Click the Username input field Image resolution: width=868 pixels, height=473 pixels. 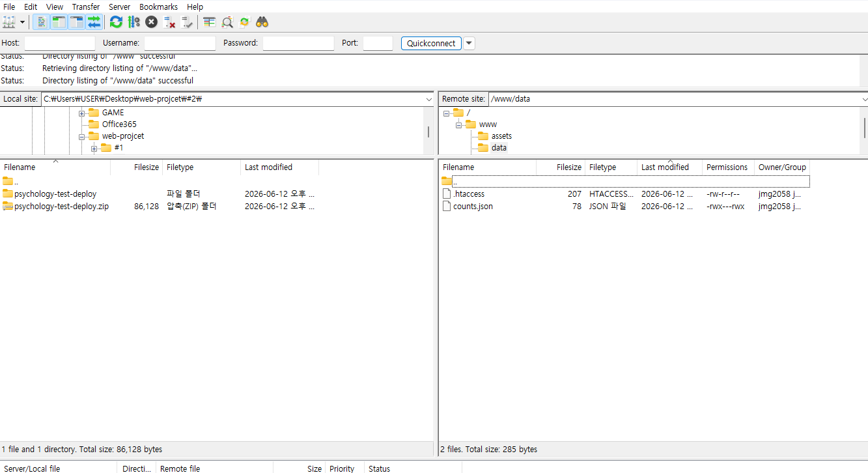(x=180, y=43)
